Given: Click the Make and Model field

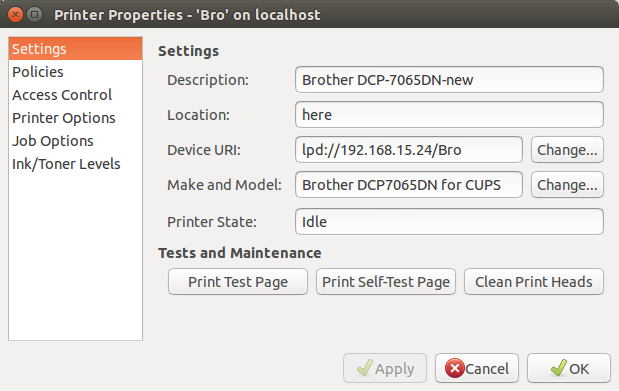Looking at the screenshot, I should tap(409, 184).
